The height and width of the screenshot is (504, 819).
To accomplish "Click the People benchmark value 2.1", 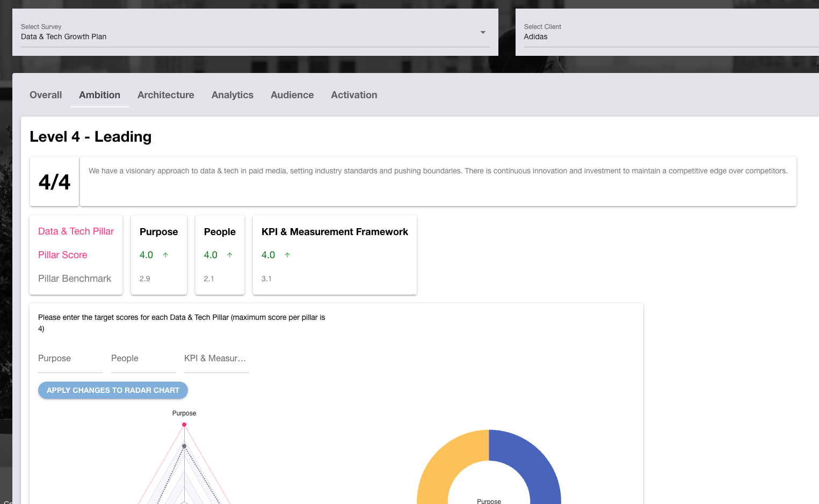I will tap(209, 279).
